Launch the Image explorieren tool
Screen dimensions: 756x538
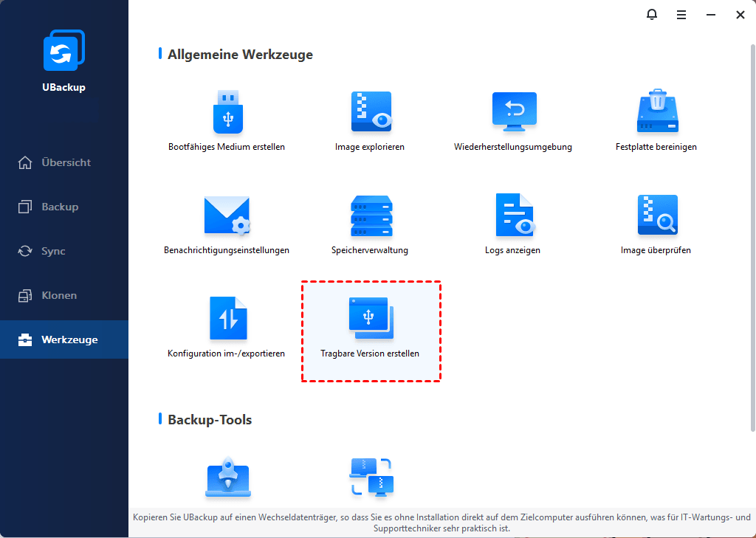point(370,112)
